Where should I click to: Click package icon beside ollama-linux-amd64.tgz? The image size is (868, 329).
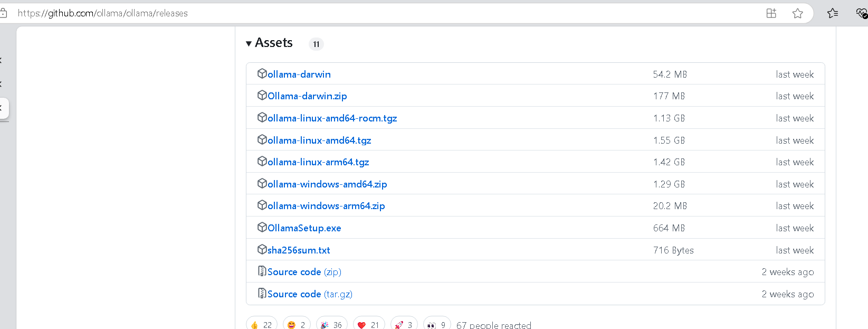(262, 139)
